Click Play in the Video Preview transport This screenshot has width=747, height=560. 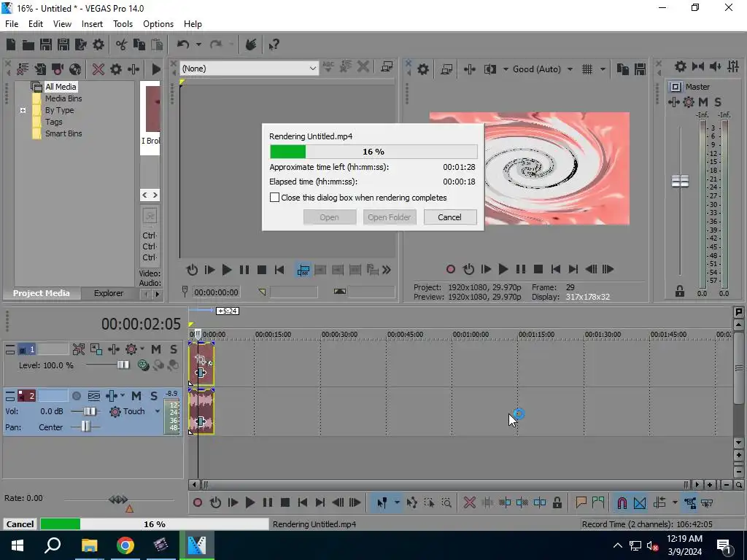click(x=503, y=270)
